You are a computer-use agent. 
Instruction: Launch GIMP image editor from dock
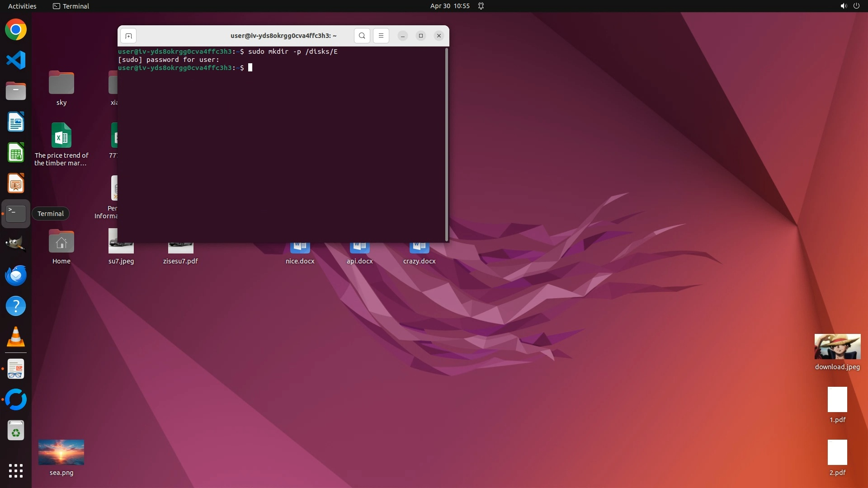[x=16, y=244]
